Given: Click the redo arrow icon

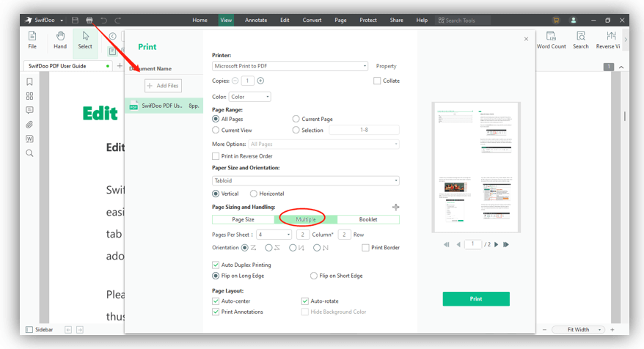Looking at the screenshot, I should tap(118, 20).
